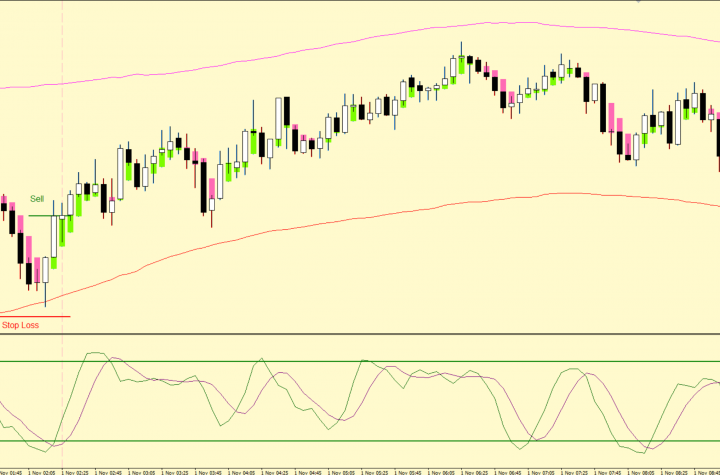720x475 pixels.
Task: Click the "1 Nov 02:05" time label
Action: [45, 471]
